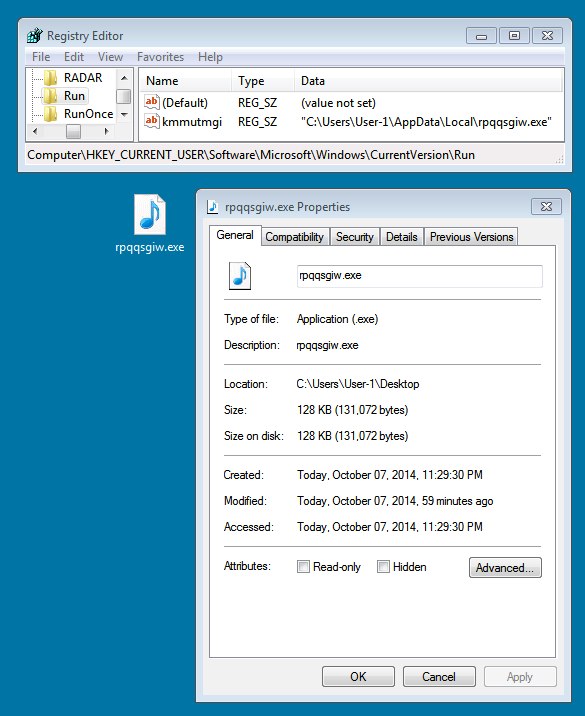
Task: Open the Advanced attributes button
Action: [505, 568]
